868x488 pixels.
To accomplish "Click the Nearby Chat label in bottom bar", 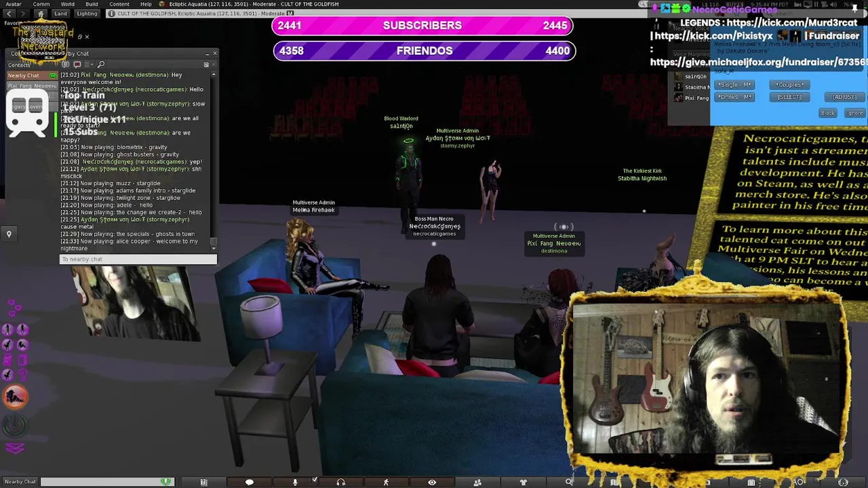I will (20, 482).
